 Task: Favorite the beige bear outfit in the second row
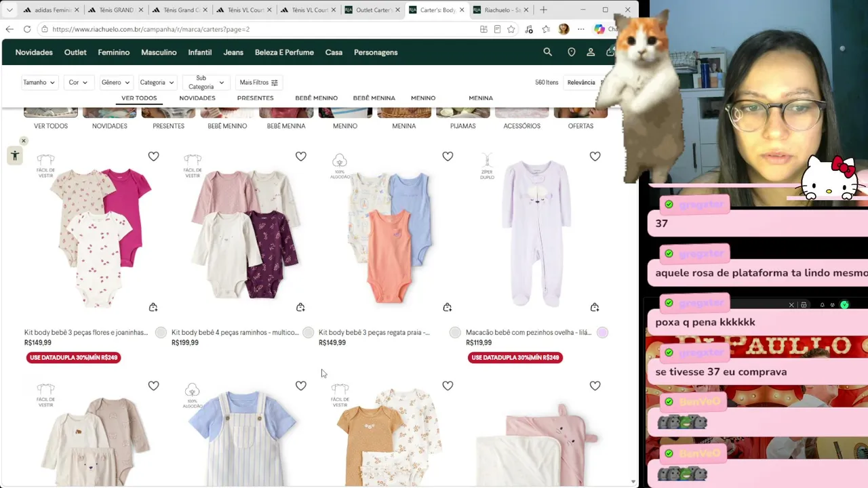[x=153, y=386]
